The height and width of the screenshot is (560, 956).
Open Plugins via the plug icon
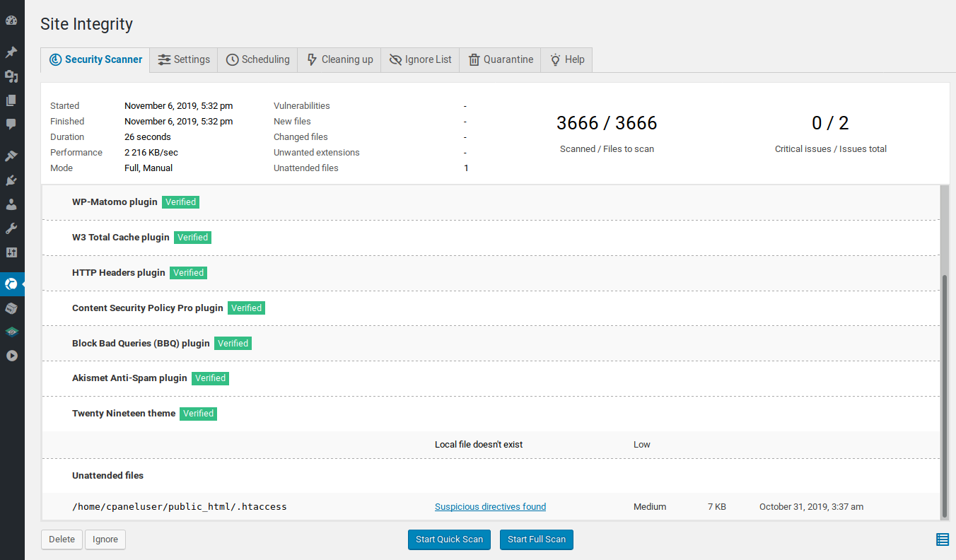[x=11, y=180]
